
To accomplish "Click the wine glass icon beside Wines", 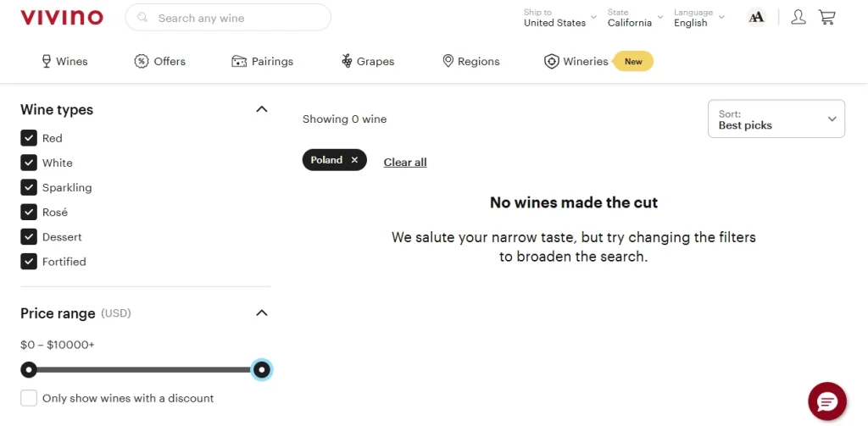I will click(47, 62).
